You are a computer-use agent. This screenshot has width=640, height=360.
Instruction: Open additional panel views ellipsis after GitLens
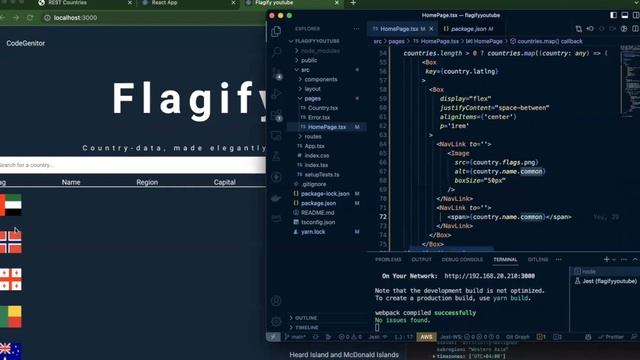coord(558,259)
